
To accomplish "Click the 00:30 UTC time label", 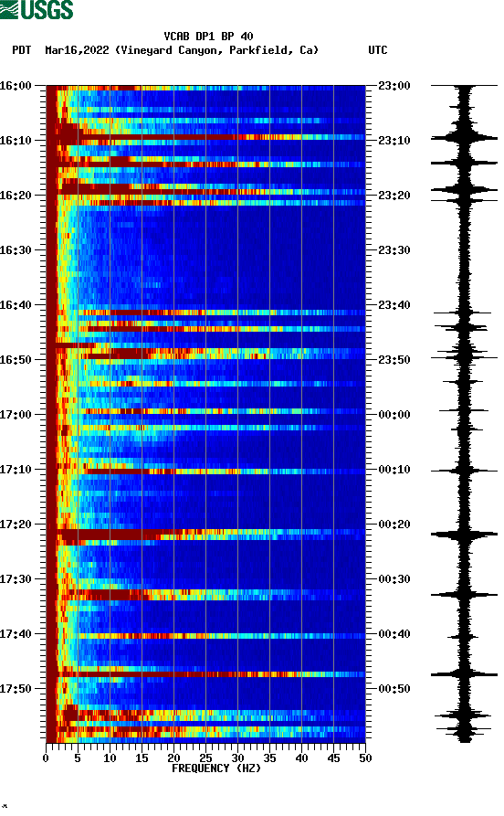I will tap(394, 579).
